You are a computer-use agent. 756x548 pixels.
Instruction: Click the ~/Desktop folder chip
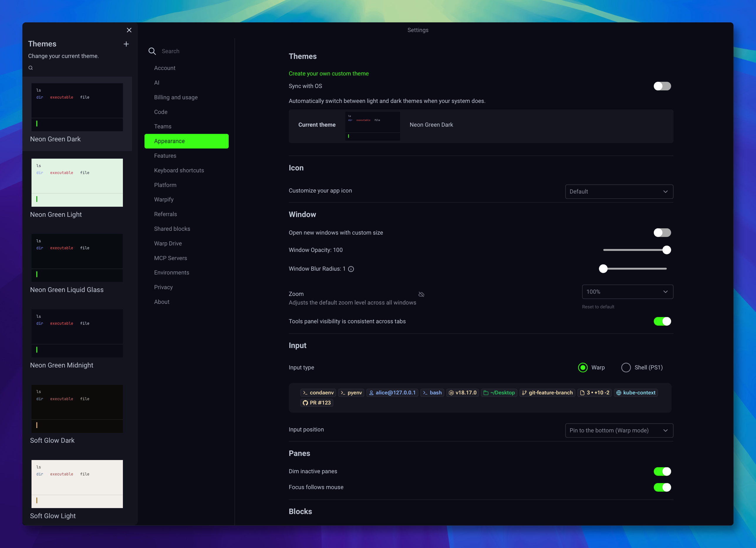tap(499, 393)
